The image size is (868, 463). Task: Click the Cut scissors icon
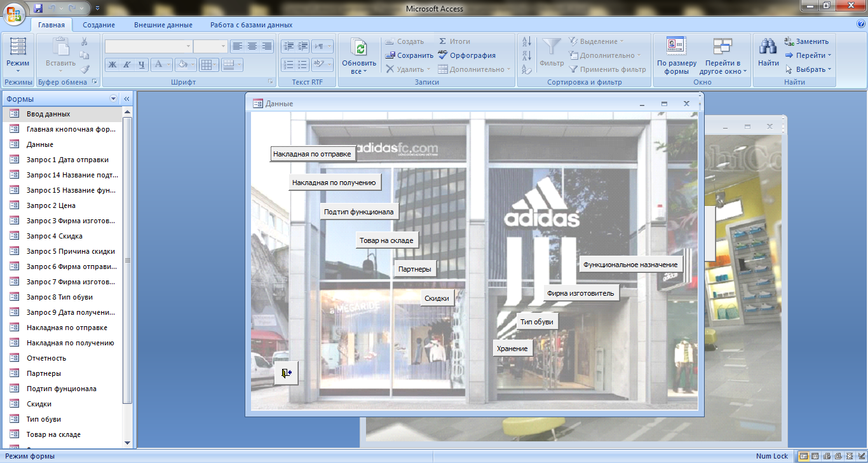85,41
